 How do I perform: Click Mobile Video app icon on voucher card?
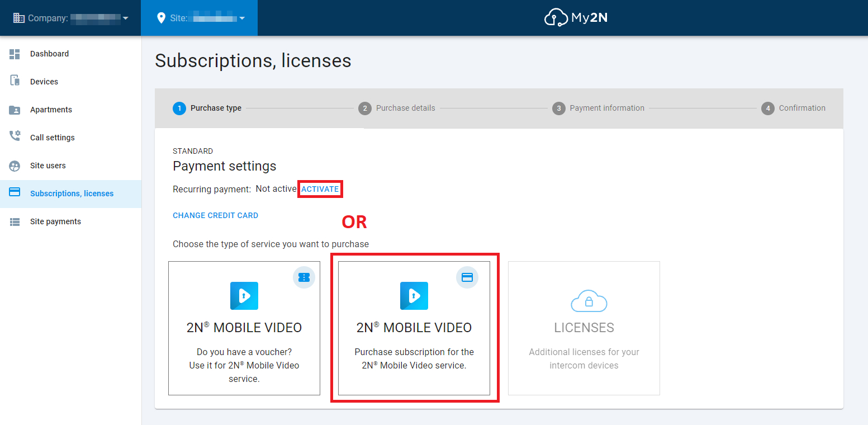pos(244,296)
